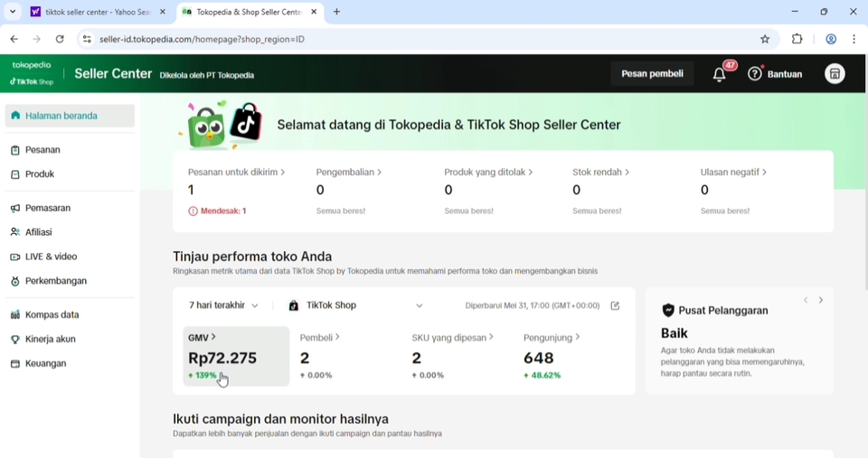Click the TikTok Shop bag icon in selector
868x458 pixels.
pos(294,305)
